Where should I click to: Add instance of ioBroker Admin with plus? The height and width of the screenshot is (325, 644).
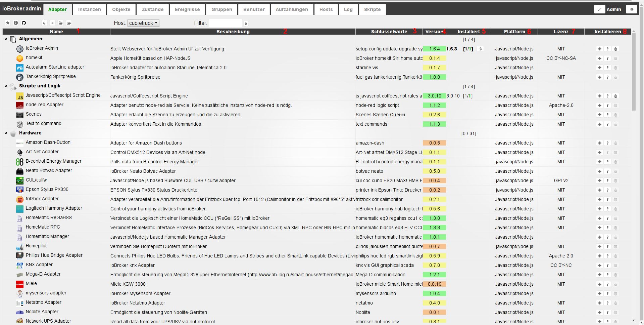click(600, 49)
